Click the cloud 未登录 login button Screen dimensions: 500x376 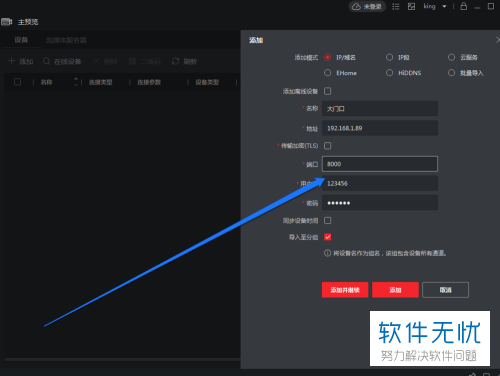click(x=367, y=7)
